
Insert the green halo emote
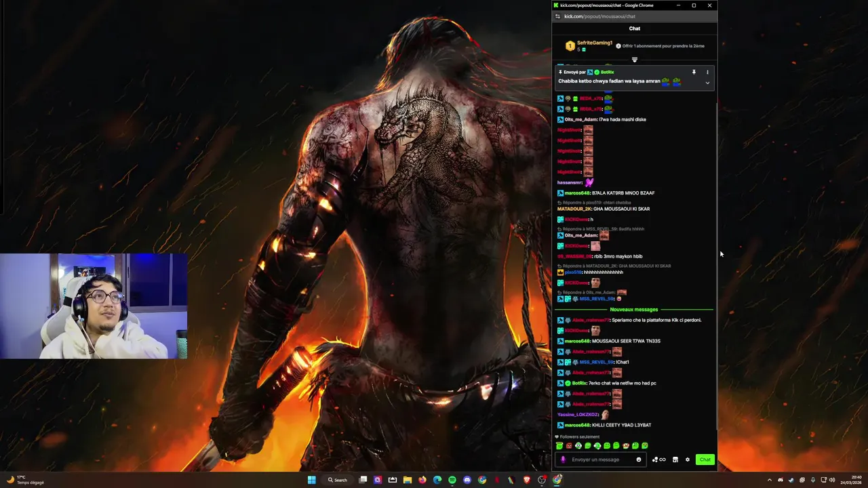[x=559, y=445]
